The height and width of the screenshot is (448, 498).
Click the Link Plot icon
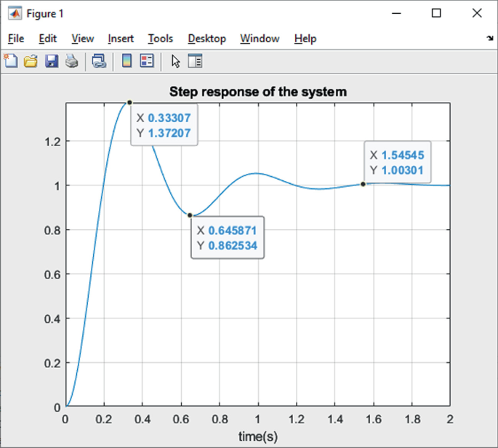tap(99, 60)
